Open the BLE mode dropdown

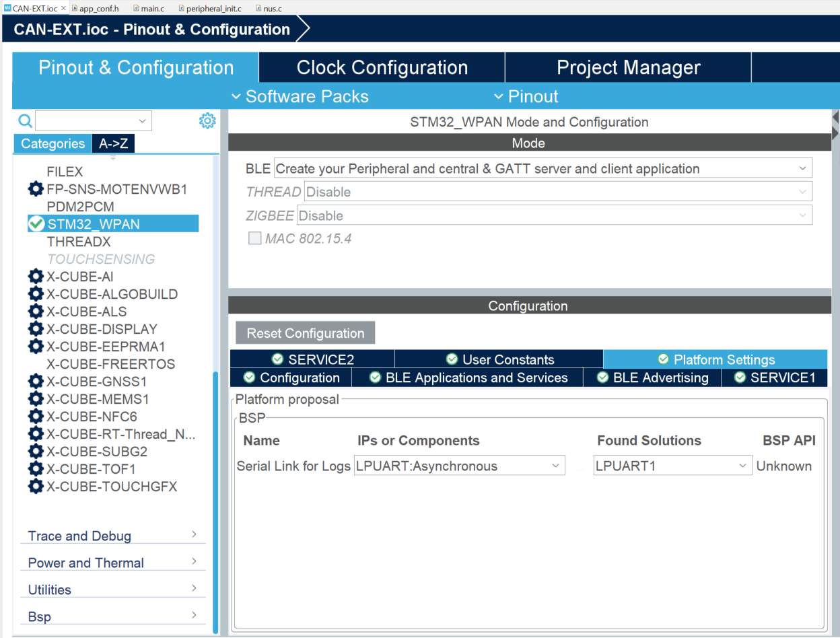[543, 168]
